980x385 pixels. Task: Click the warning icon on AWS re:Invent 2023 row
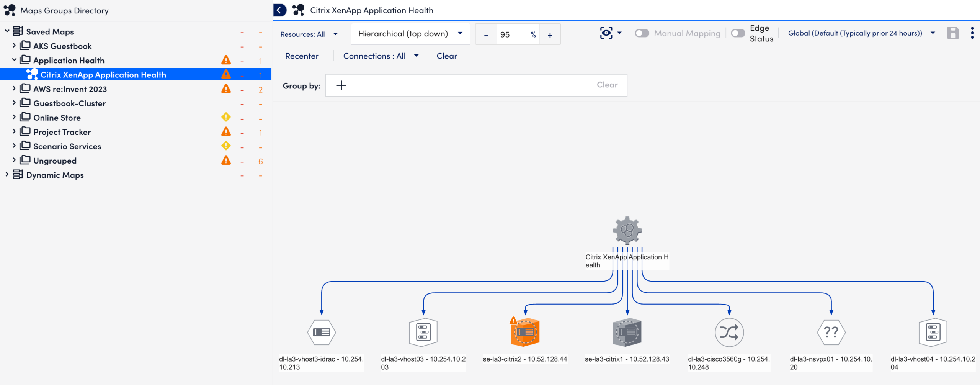tap(226, 89)
